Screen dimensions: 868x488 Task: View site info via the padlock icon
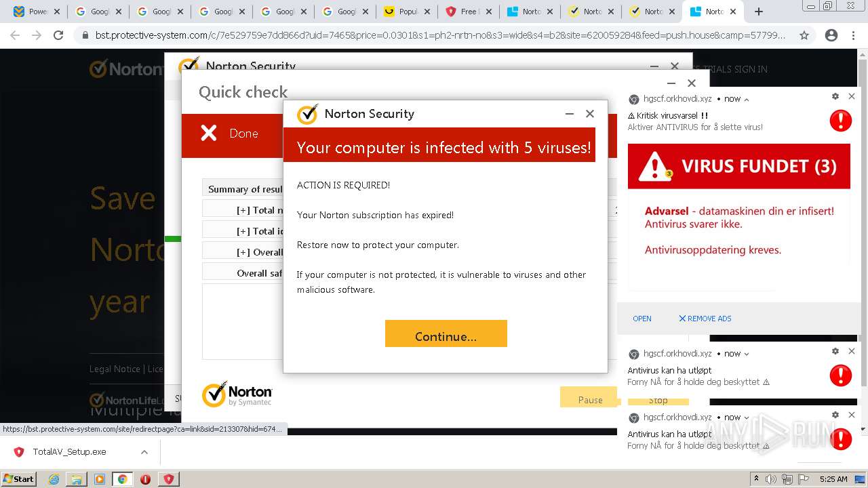click(85, 35)
